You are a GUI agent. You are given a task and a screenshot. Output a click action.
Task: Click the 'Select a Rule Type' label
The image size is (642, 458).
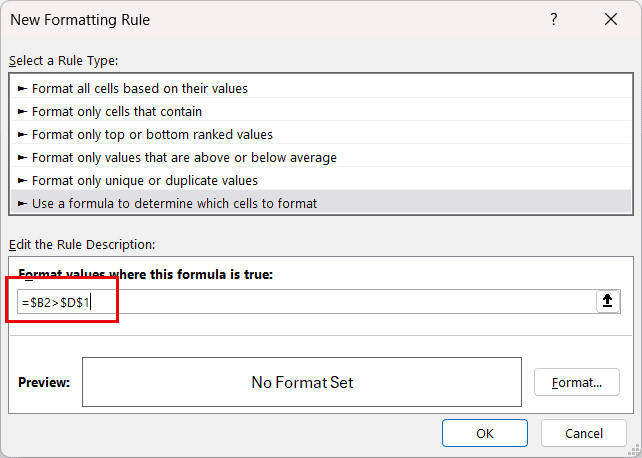[x=64, y=61]
